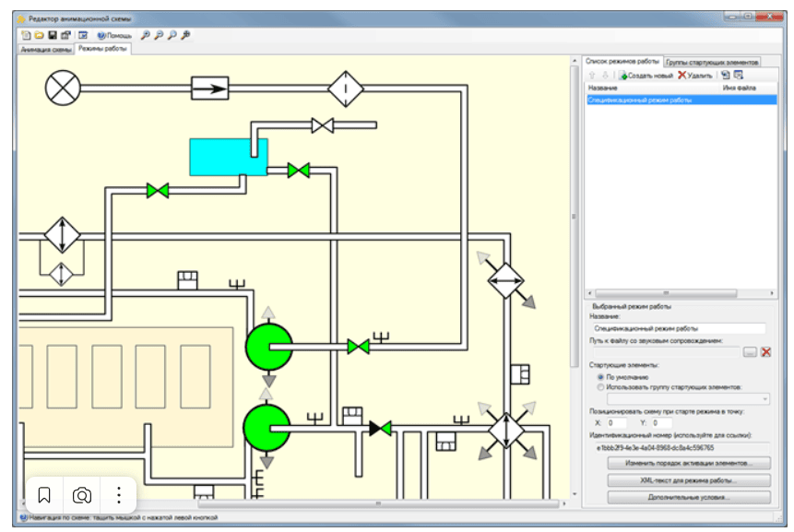Click the Open folder toolbar icon
Image resolution: width=794 pixels, height=532 pixels.
click(39, 35)
